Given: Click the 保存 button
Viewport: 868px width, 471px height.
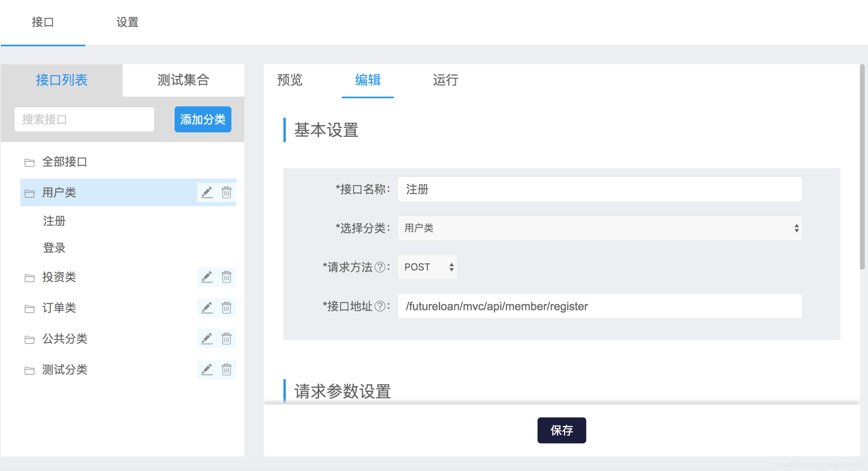Looking at the screenshot, I should [562, 430].
